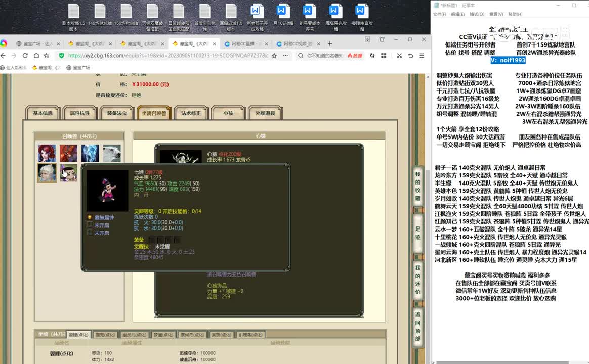Select the 引魂鸟(点化) mount tab
589x364 pixels.
point(250,334)
